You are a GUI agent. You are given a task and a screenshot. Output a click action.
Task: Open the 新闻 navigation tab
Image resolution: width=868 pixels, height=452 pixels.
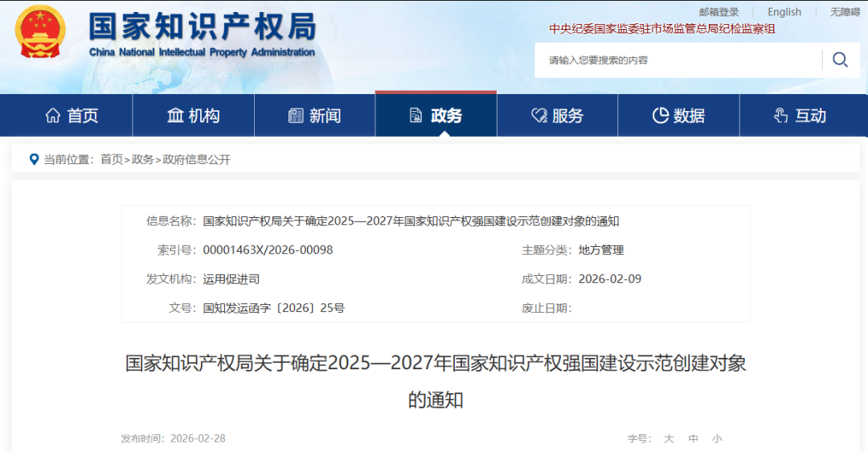314,115
